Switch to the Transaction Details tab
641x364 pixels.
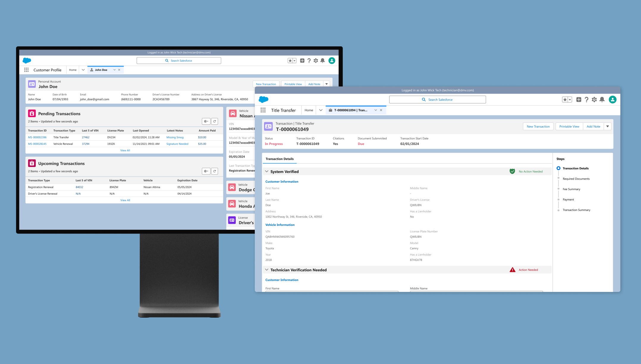[279, 159]
